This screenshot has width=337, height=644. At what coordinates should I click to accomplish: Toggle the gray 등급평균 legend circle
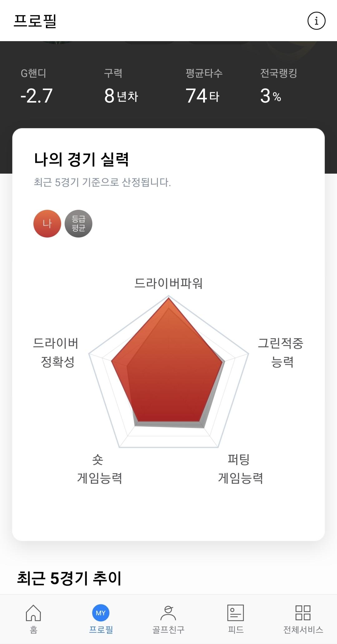coord(78,223)
